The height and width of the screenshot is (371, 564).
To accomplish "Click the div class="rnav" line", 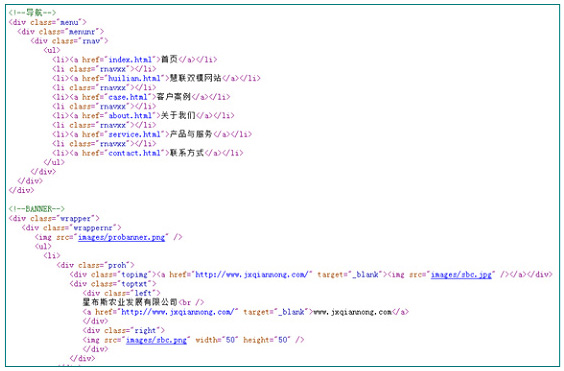I will (x=69, y=41).
